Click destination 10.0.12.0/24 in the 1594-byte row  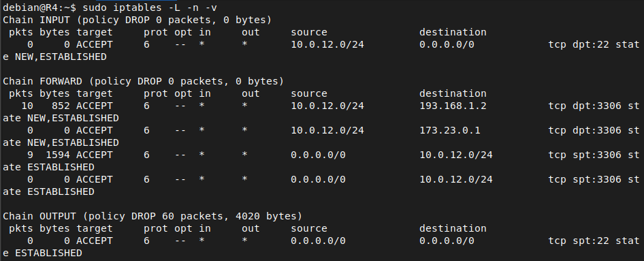[456, 155]
